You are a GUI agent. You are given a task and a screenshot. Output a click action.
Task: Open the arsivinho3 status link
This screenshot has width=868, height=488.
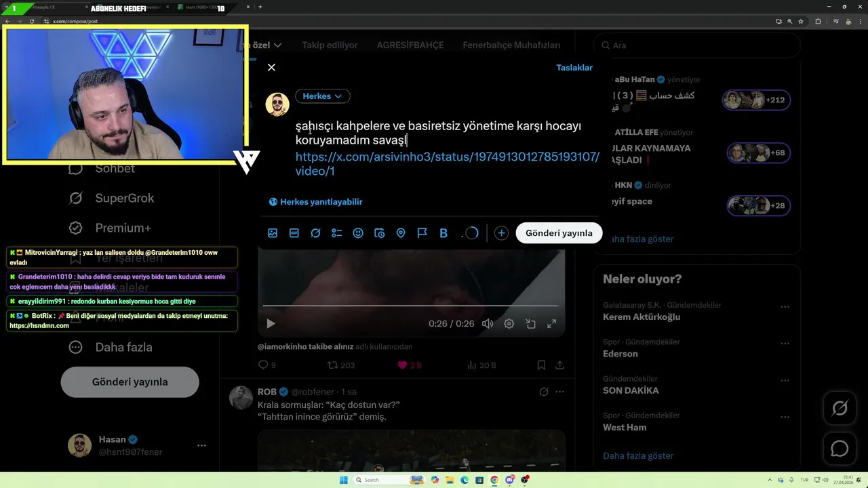(x=448, y=164)
